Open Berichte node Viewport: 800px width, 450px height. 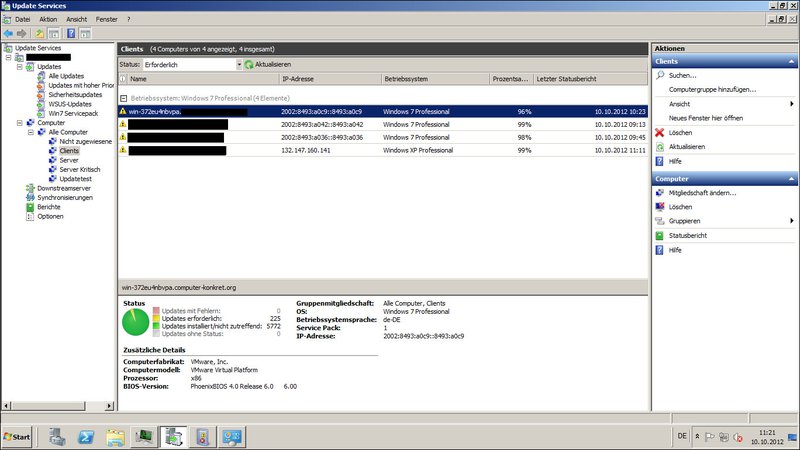pyautogui.click(x=48, y=207)
